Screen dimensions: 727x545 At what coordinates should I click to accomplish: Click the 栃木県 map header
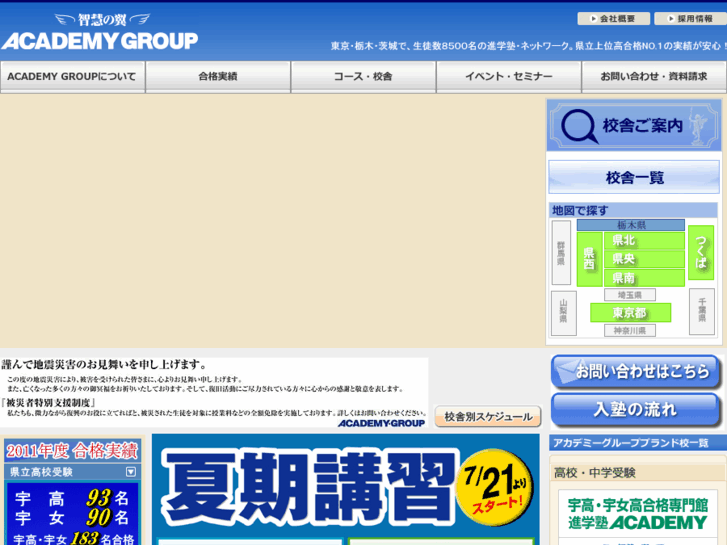631,225
